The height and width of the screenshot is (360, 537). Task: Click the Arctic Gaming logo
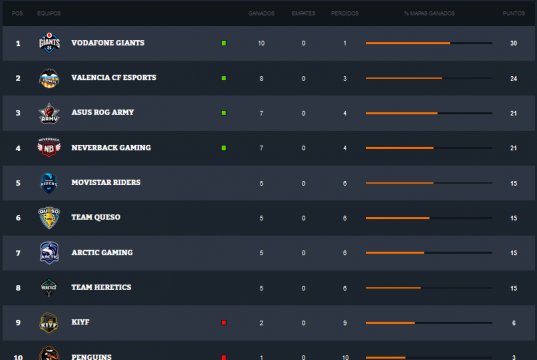pos(49,253)
